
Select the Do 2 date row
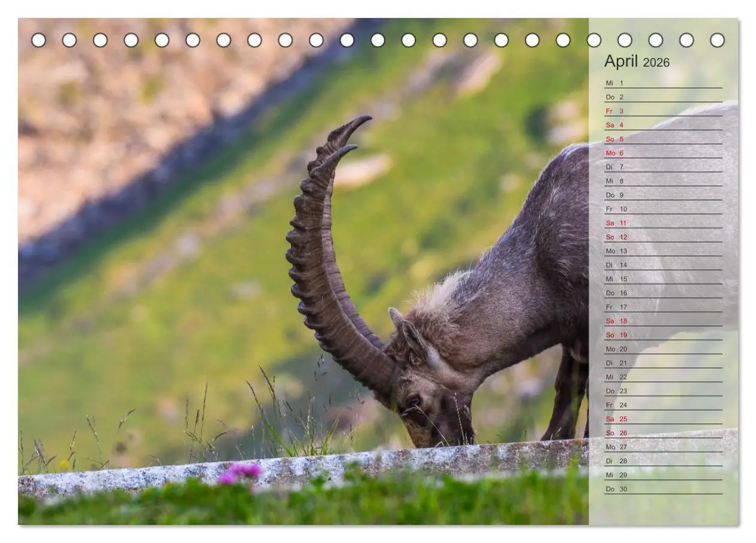[x=663, y=97]
